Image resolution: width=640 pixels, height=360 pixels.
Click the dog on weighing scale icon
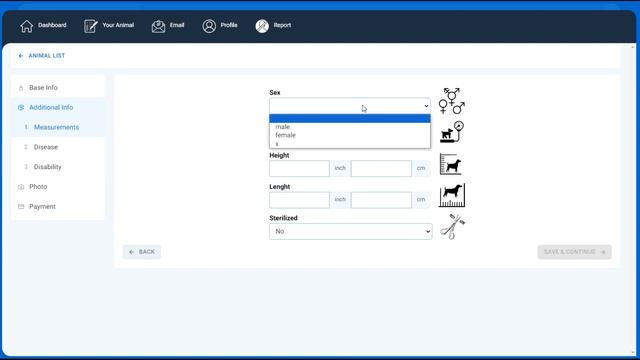452,132
